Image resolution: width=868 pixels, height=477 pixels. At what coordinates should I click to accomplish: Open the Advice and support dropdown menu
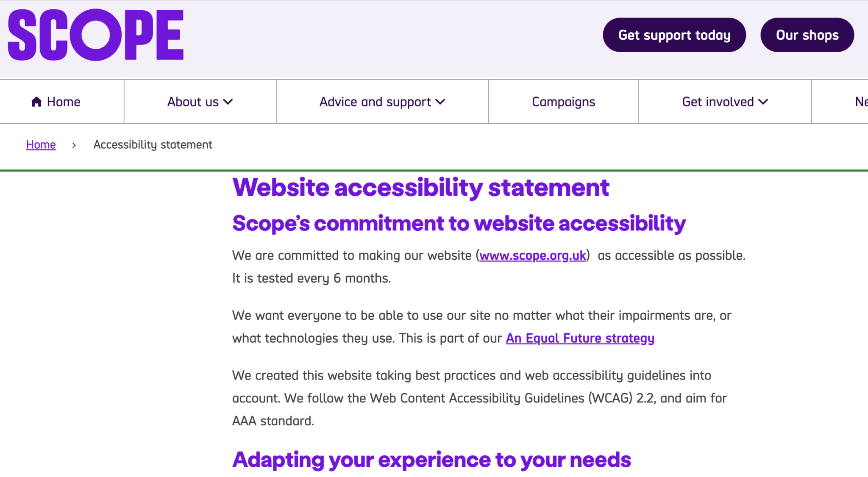381,101
